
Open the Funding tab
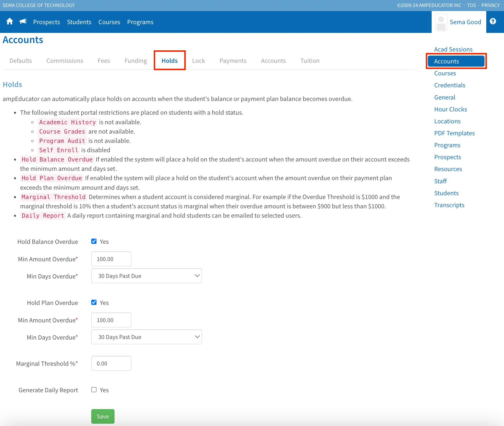click(x=136, y=61)
